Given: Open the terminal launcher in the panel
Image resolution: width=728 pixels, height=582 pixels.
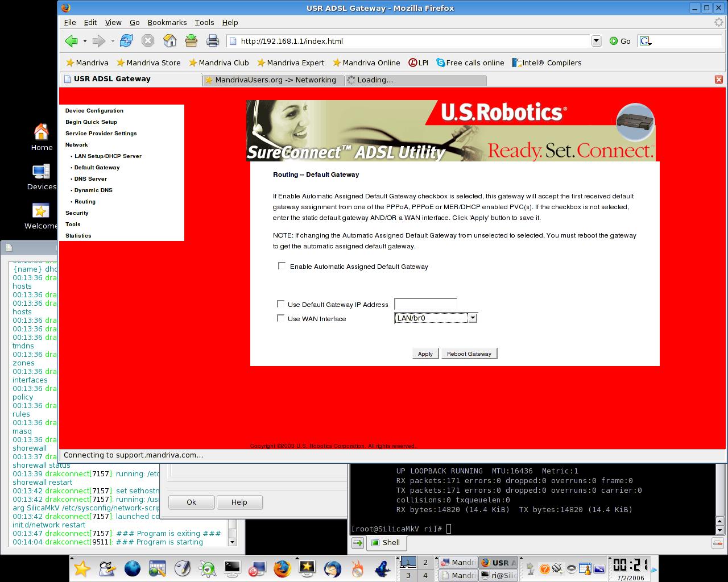Looking at the screenshot, I should (x=232, y=568).
